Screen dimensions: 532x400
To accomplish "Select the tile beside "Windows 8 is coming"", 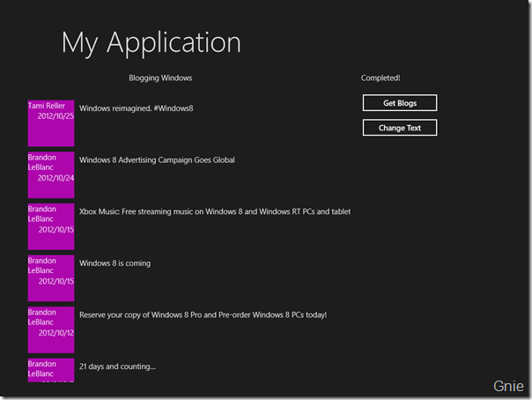I will (x=51, y=278).
